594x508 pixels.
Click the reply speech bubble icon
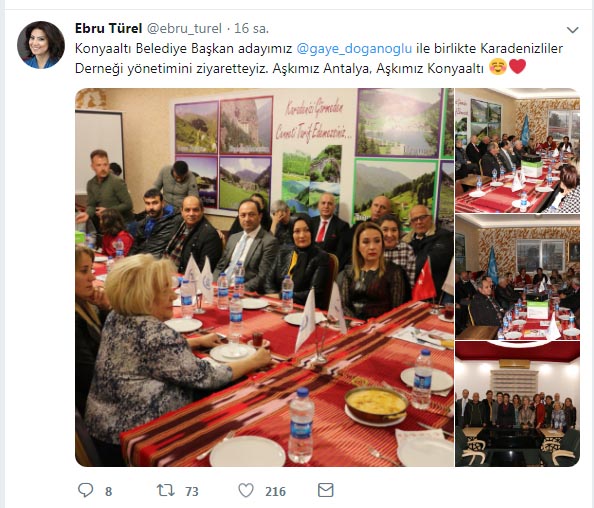point(86,490)
